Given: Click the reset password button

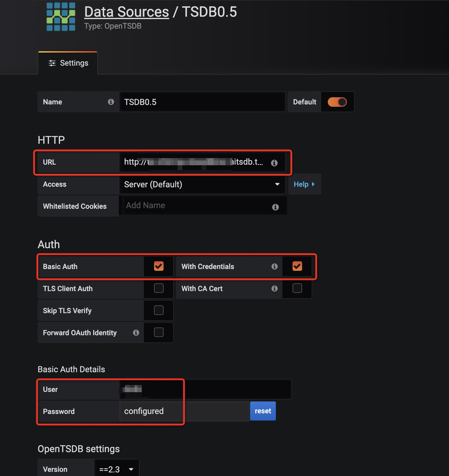Looking at the screenshot, I should 263,411.
